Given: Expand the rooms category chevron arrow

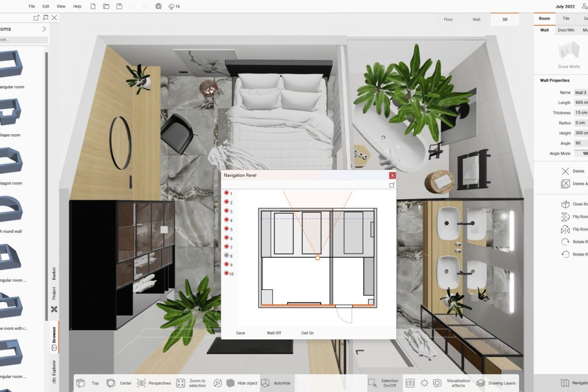Looking at the screenshot, I should tap(44, 29).
